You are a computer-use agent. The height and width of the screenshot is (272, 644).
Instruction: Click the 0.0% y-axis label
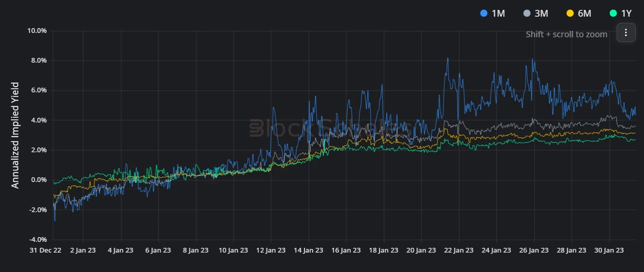[x=39, y=180]
